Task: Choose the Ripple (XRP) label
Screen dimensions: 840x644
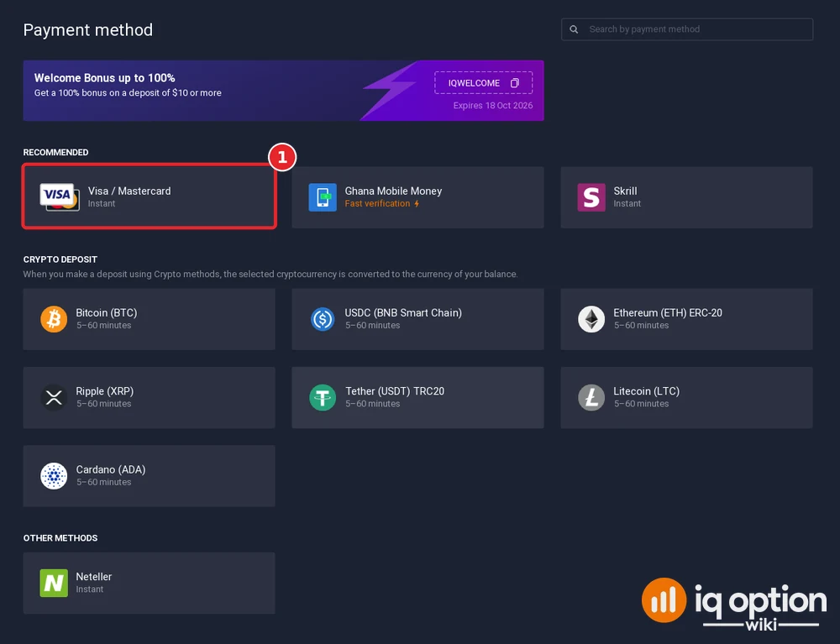Action: (104, 391)
